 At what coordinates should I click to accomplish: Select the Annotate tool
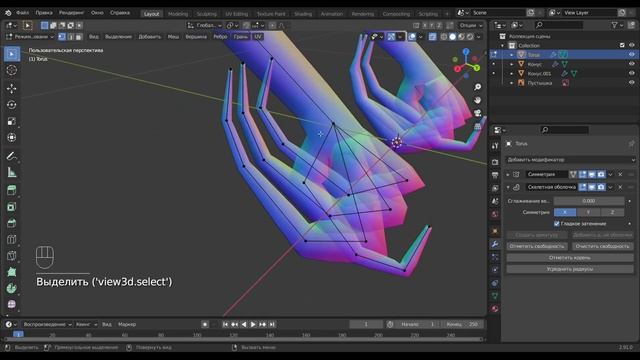click(11, 156)
